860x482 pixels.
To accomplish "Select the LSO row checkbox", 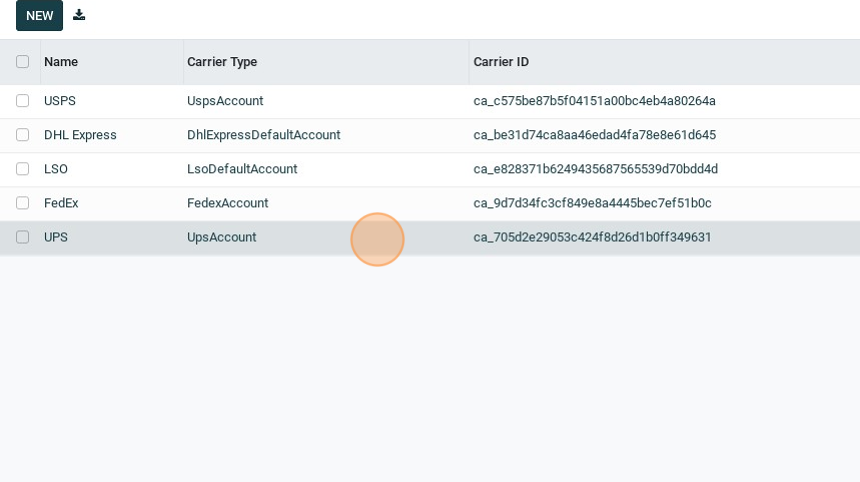I will [x=22, y=169].
